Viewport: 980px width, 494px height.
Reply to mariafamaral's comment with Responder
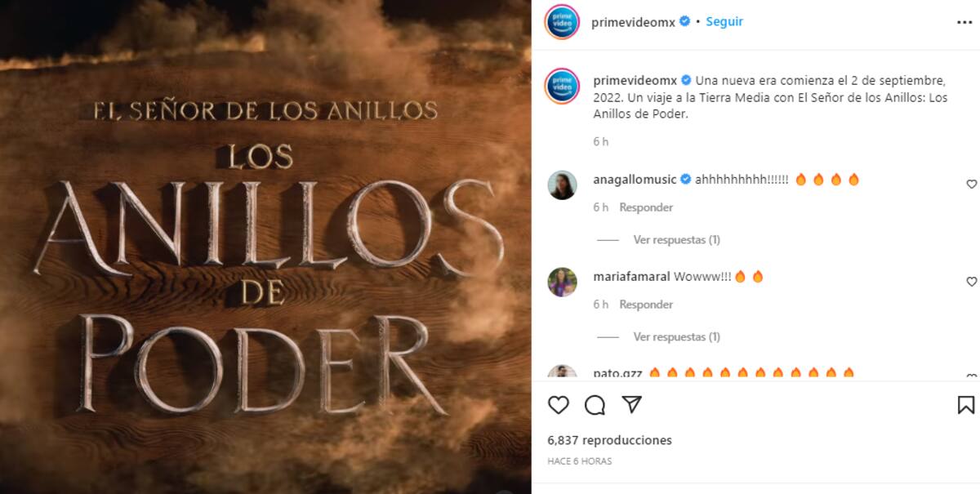click(646, 305)
